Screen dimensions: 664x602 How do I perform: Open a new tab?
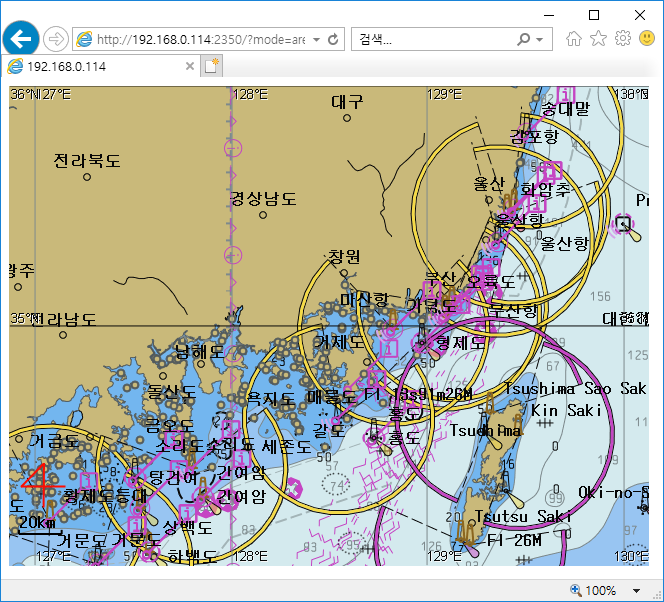point(212,66)
